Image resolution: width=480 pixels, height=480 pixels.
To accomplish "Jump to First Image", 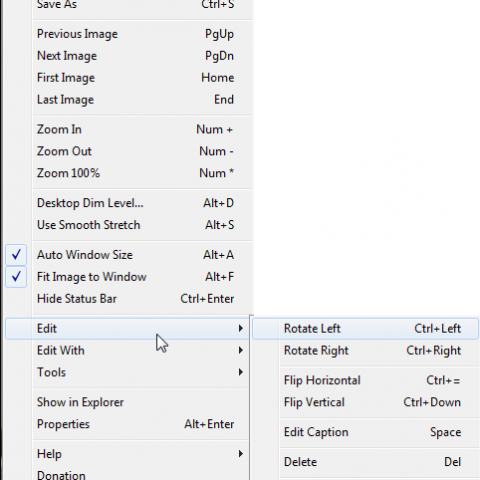I will click(x=127, y=78).
